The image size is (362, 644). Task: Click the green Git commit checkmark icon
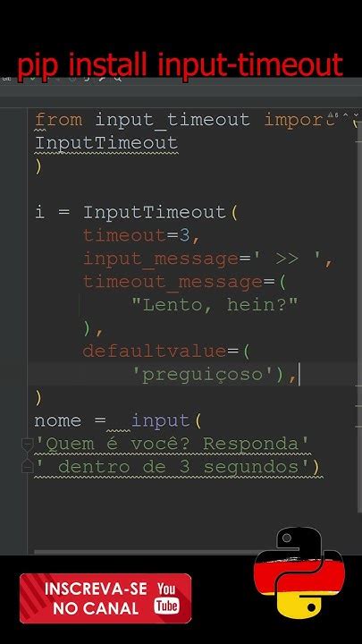pos(32,79)
